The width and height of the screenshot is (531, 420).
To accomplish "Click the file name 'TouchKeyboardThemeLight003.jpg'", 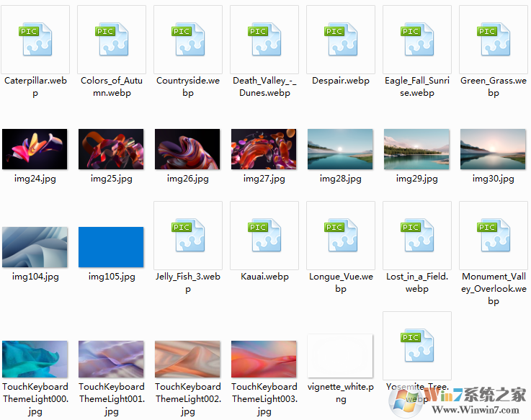I will [264, 399].
